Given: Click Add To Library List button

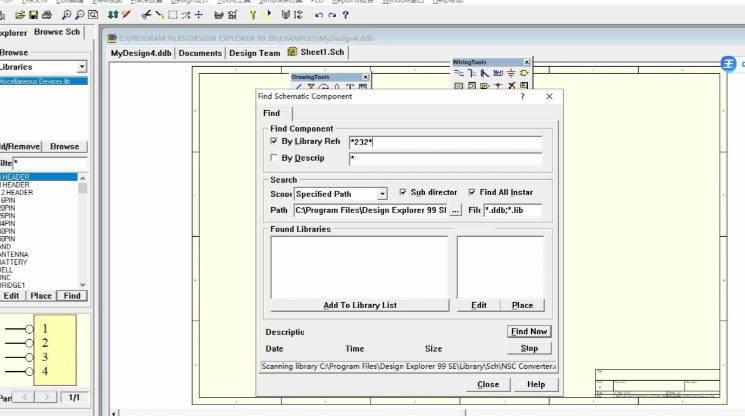Looking at the screenshot, I should click(x=360, y=305).
